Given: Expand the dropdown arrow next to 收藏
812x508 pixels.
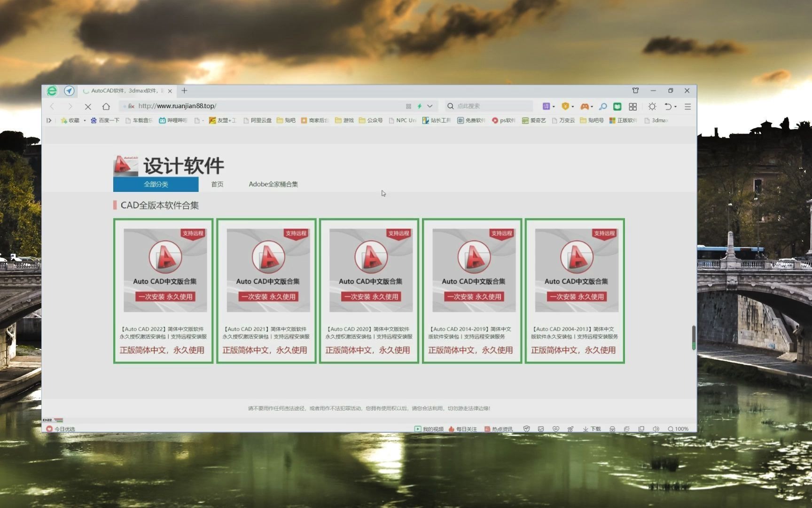Looking at the screenshot, I should click(x=85, y=120).
